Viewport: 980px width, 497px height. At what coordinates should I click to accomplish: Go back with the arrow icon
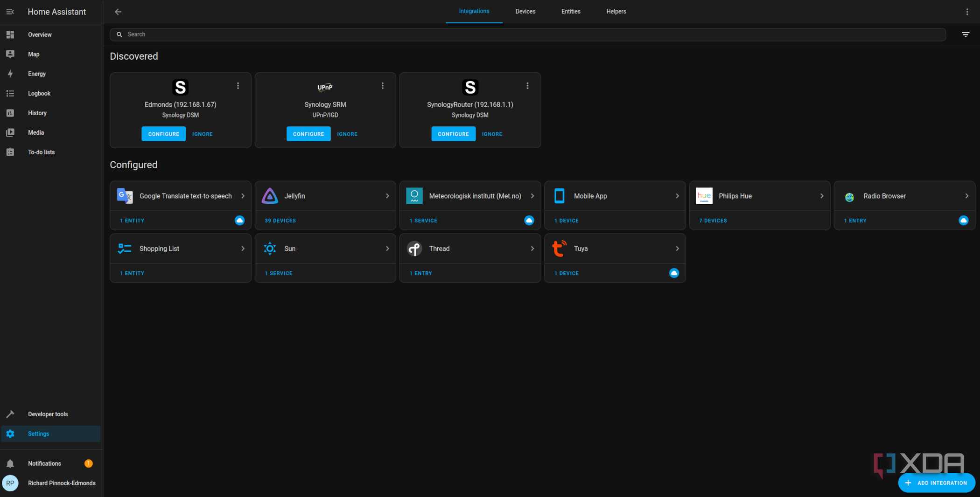click(118, 12)
